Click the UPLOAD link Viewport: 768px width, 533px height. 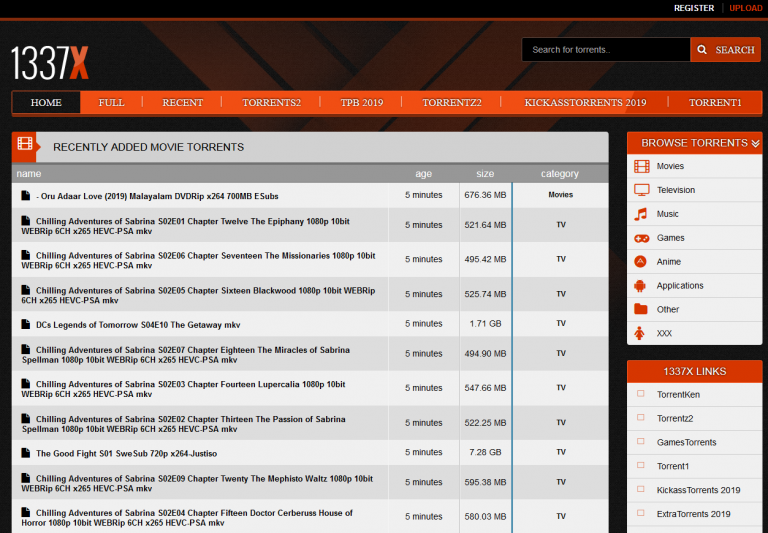[x=745, y=8]
